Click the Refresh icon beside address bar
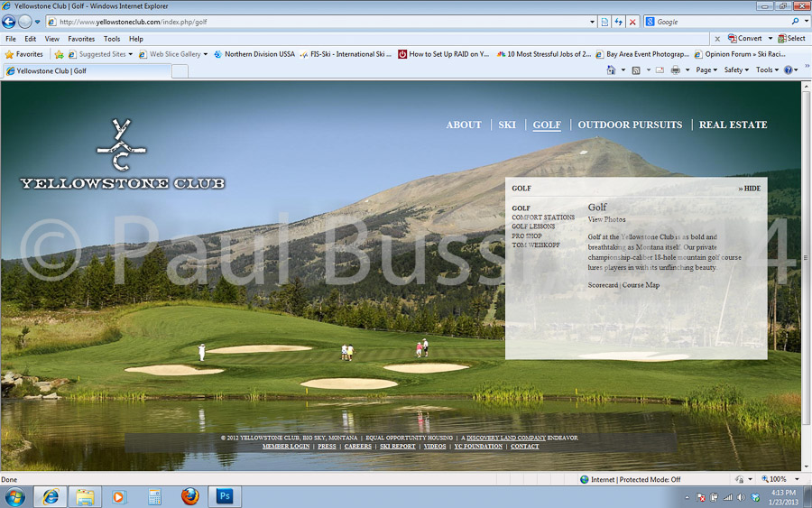The height and width of the screenshot is (508, 812). tap(618, 22)
